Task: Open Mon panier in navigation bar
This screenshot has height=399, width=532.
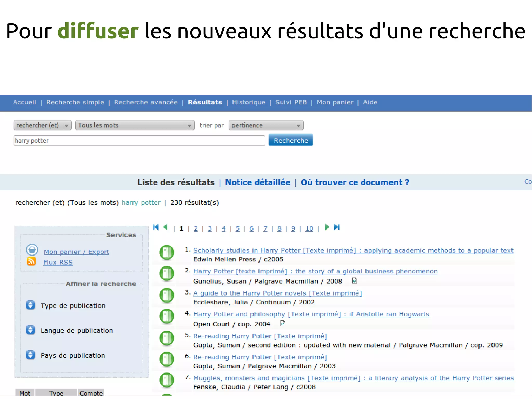Action: click(335, 102)
